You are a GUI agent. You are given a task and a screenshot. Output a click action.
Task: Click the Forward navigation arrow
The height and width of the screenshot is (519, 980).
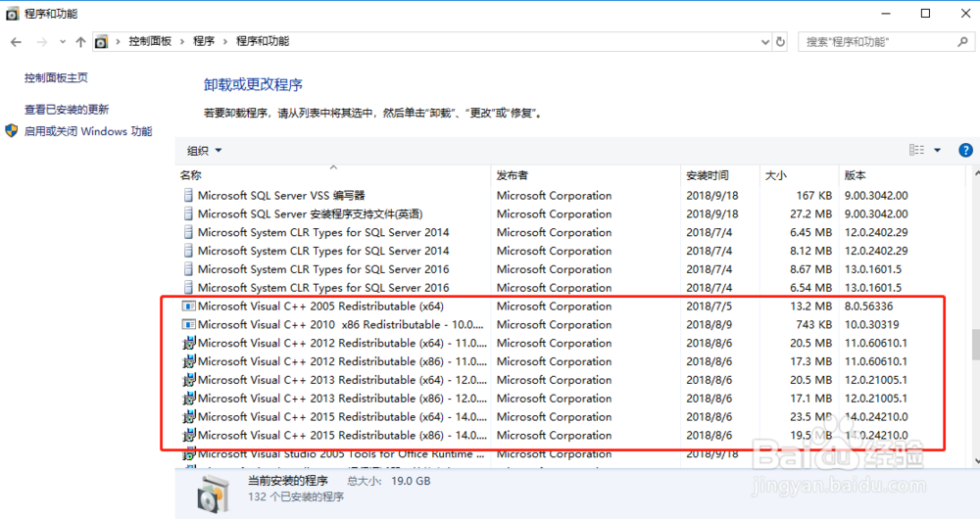click(42, 42)
